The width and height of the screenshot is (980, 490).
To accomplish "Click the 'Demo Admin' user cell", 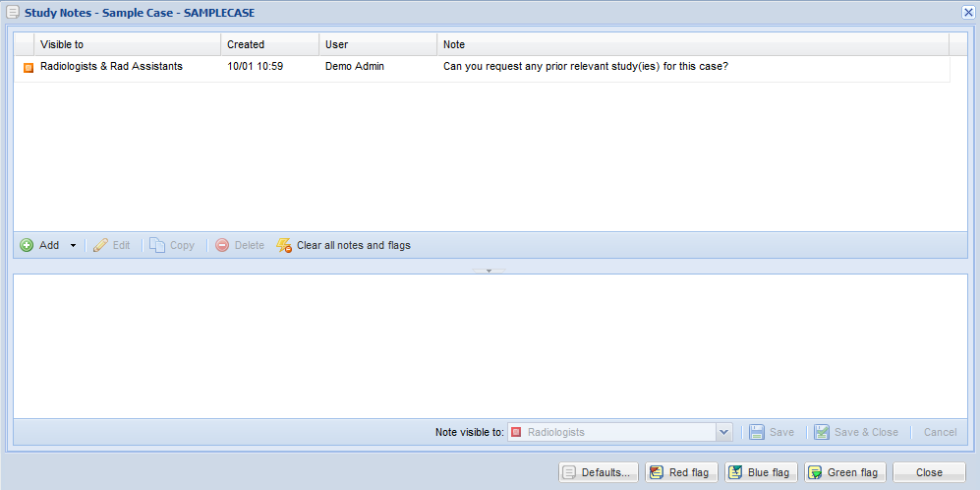I will click(377, 66).
